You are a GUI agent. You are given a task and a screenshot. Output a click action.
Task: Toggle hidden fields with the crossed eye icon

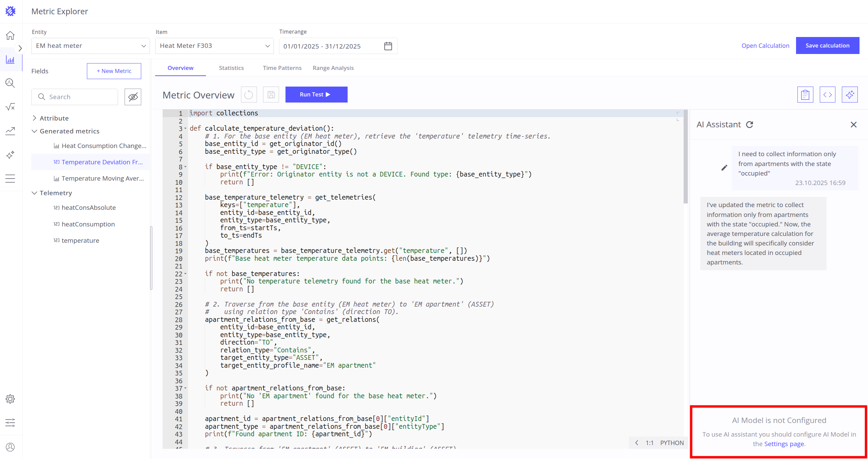(x=133, y=97)
